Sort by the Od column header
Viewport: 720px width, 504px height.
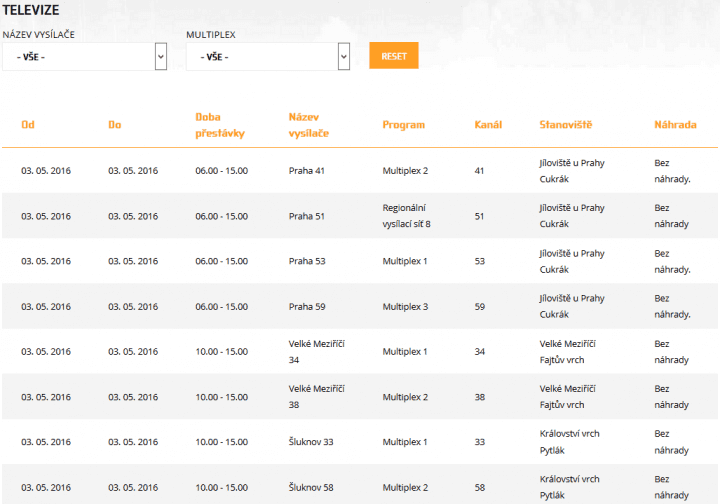click(28, 124)
